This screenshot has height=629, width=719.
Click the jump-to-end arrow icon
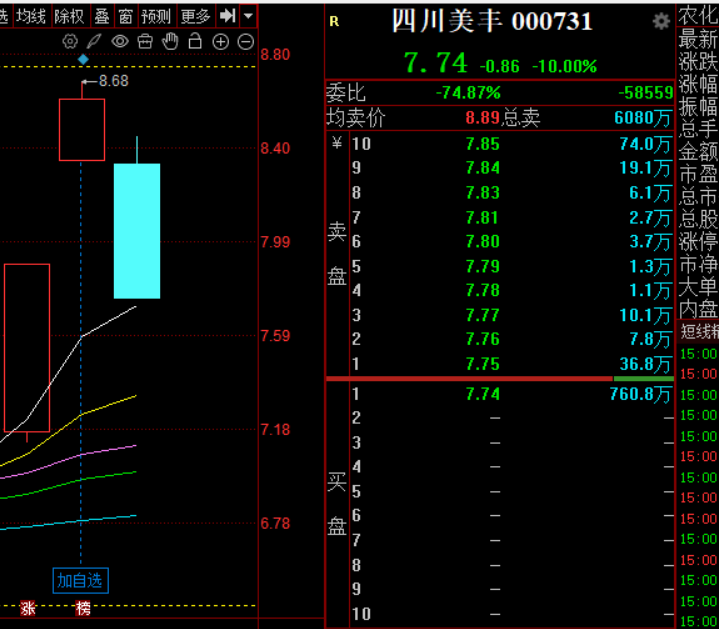tap(227, 16)
